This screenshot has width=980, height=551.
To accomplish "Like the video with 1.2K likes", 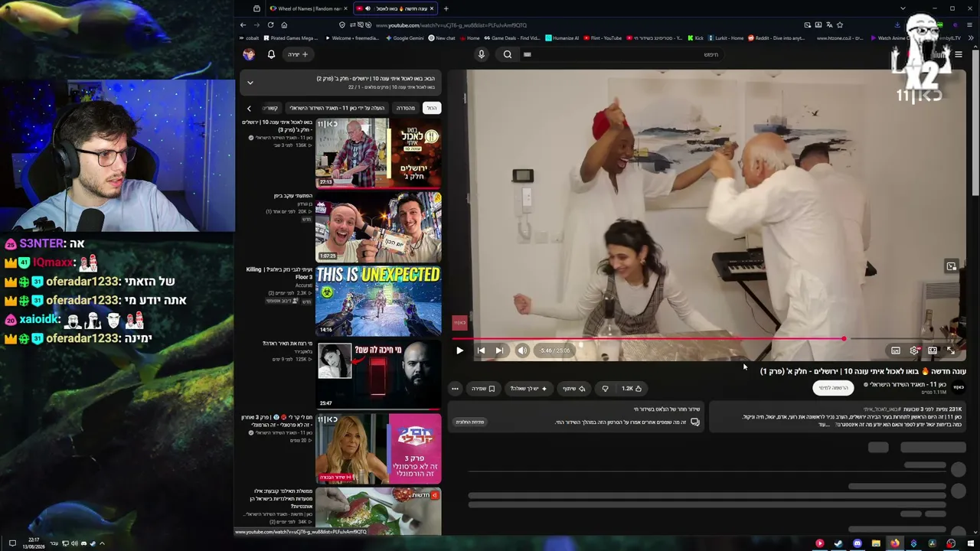I will coord(632,389).
